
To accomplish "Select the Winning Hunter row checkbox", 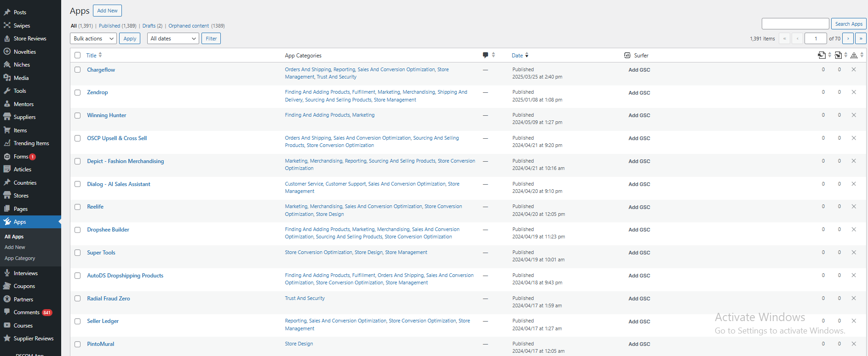I will pos(77,115).
